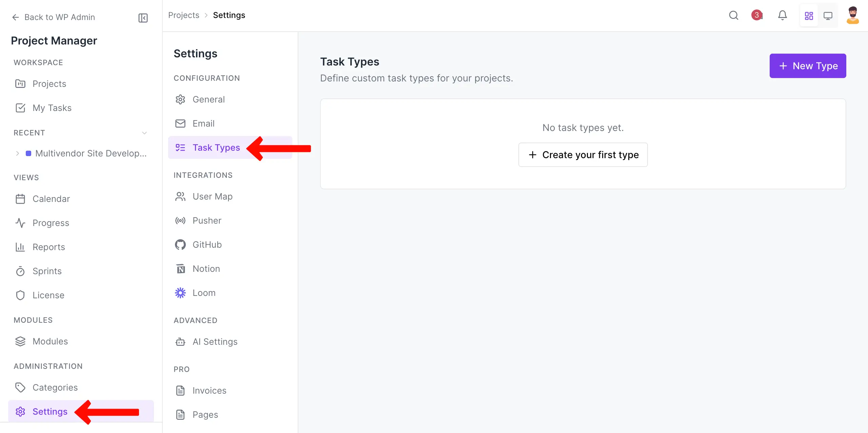Open the apps grid icon near top right

(x=809, y=15)
